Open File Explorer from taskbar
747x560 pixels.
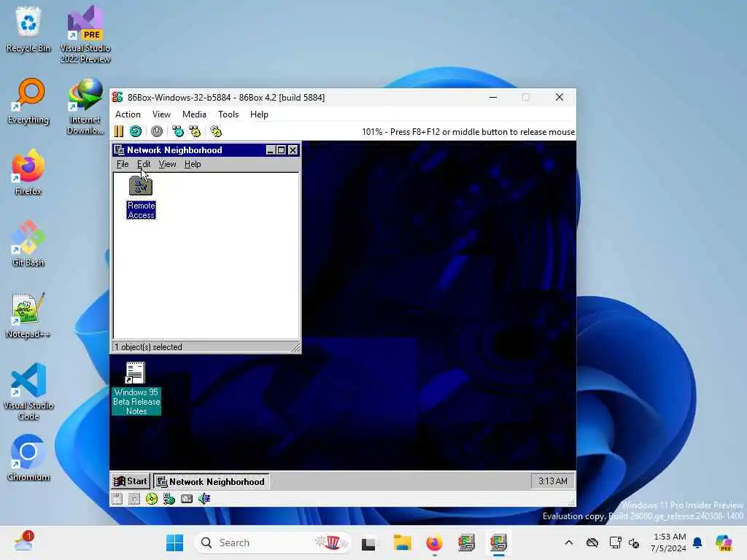point(403,542)
